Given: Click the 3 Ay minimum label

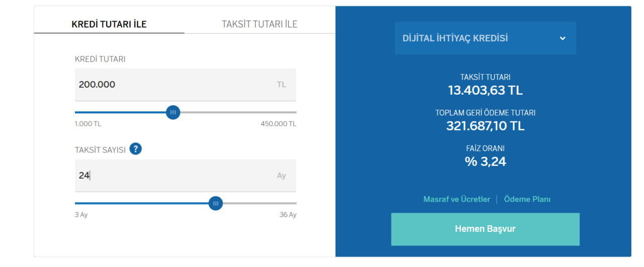Looking at the screenshot, I should [82, 215].
